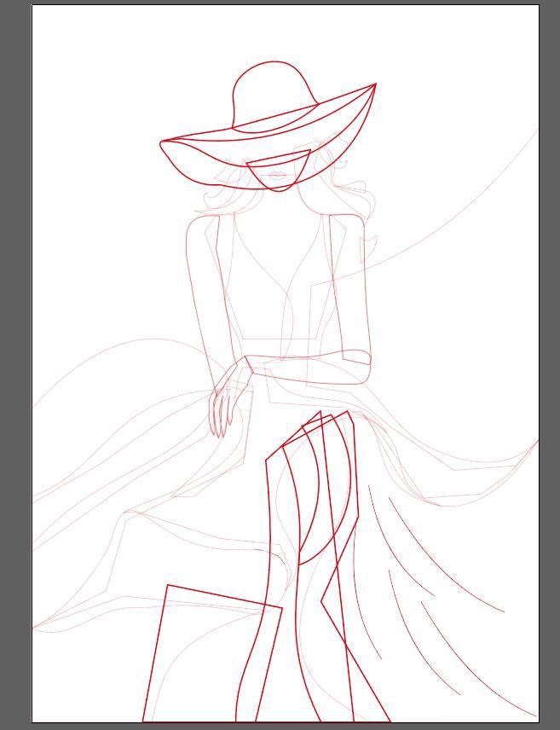Click the left upper arm outline
This screenshot has width=560, height=730.
193,281
